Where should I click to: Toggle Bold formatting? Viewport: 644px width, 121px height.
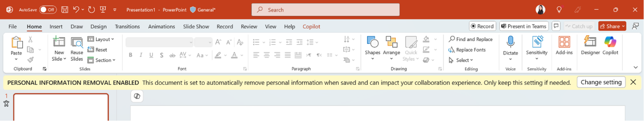[x=130, y=55]
